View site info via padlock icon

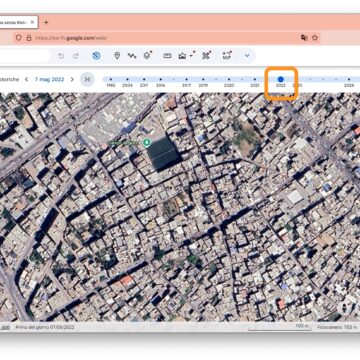pos(29,38)
